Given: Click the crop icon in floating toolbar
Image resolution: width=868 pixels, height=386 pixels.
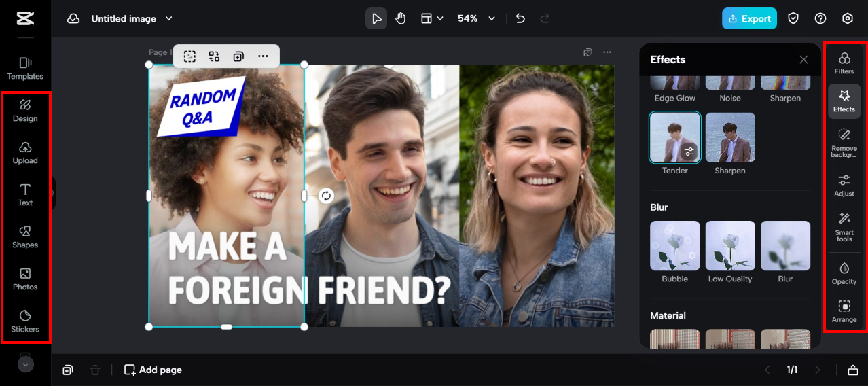Looking at the screenshot, I should (189, 56).
